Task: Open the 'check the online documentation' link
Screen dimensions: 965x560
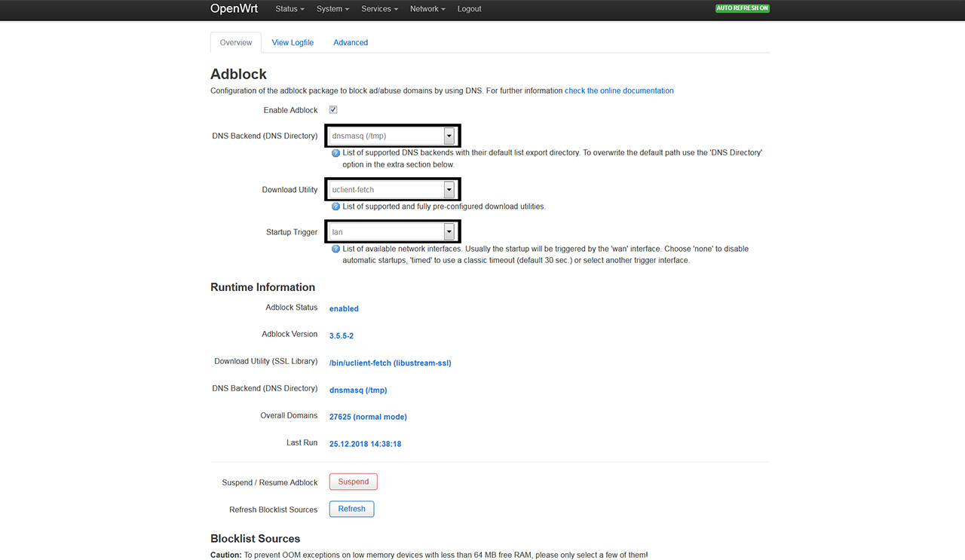Action: pos(619,90)
